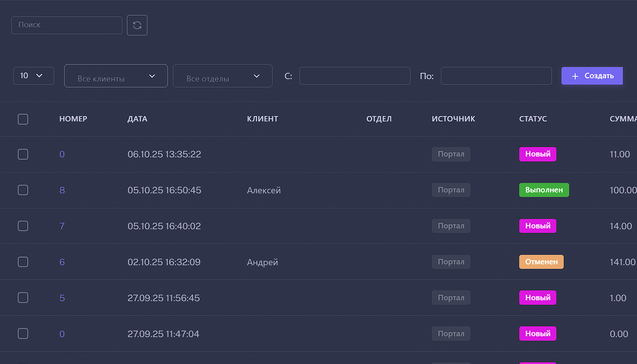This screenshot has height=364, width=637.
Task: Expand the Все отделы dropdown
Action: pyautogui.click(x=222, y=76)
